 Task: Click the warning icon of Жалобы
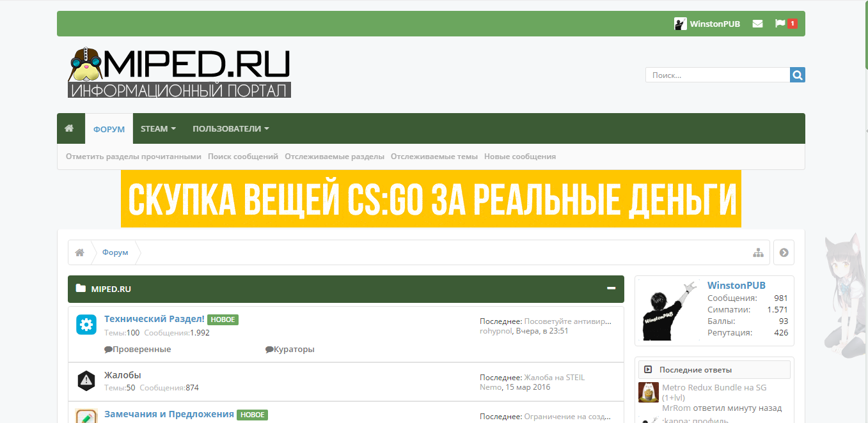[86, 380]
